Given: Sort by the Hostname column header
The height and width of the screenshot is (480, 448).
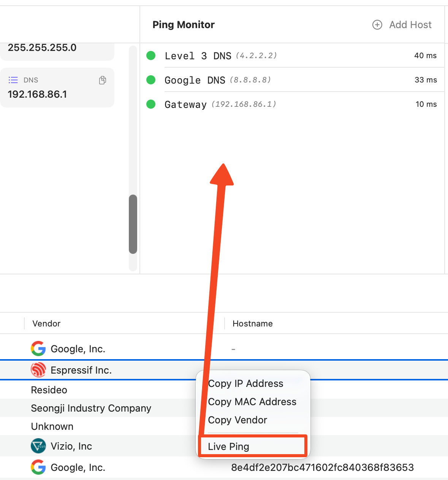Looking at the screenshot, I should tap(252, 323).
